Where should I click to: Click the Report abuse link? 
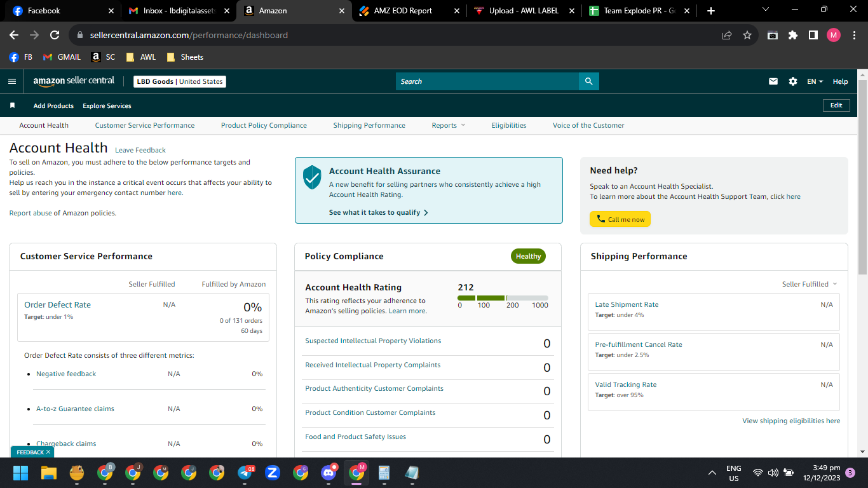pyautogui.click(x=31, y=213)
